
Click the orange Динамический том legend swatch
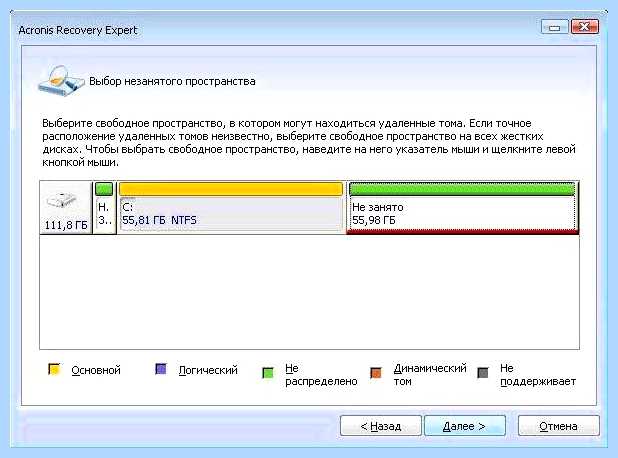pos(376,372)
